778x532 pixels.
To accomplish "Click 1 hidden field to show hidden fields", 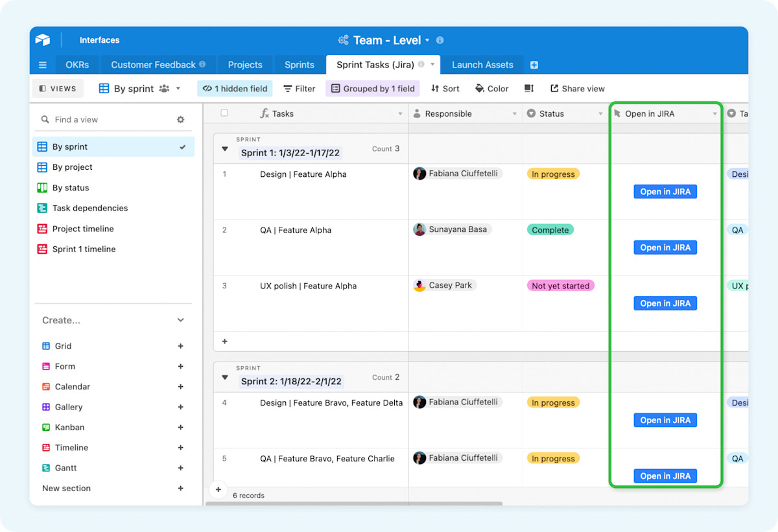I will coord(235,88).
